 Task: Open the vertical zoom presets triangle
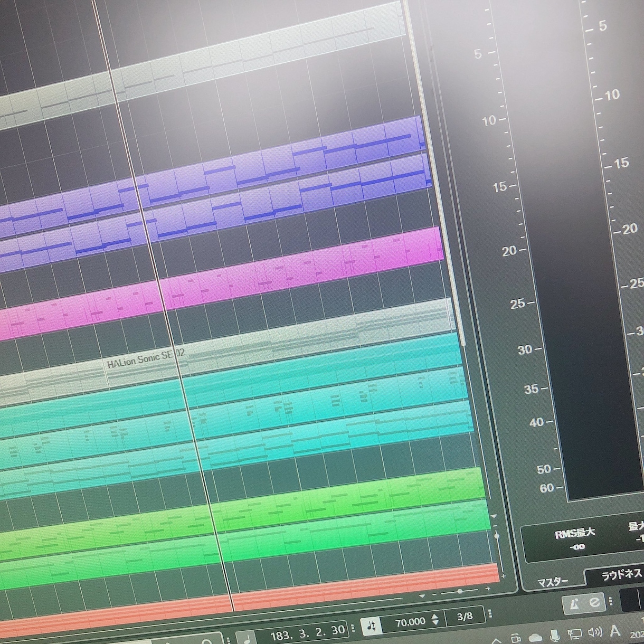point(494,516)
